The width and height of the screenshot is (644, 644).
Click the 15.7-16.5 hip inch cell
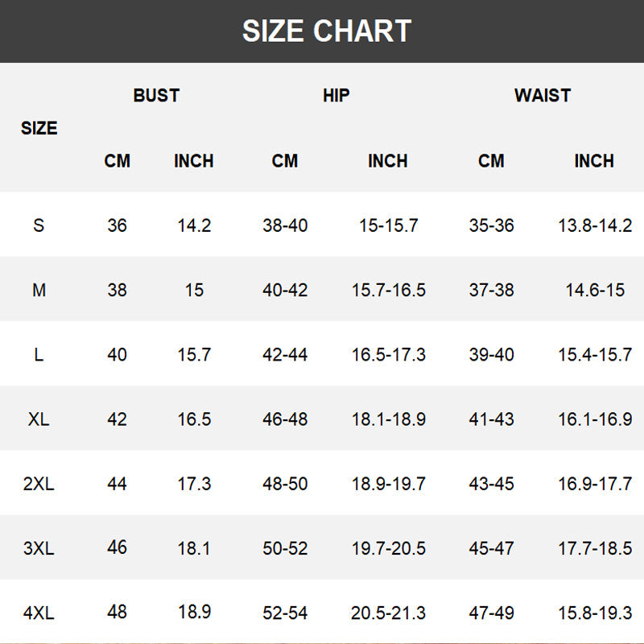[388, 290]
